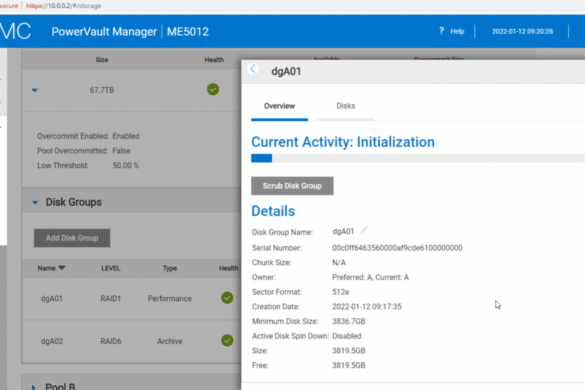Screen dimensions: 585x390
Task: Select the dgA01 row name
Action: [52, 299]
